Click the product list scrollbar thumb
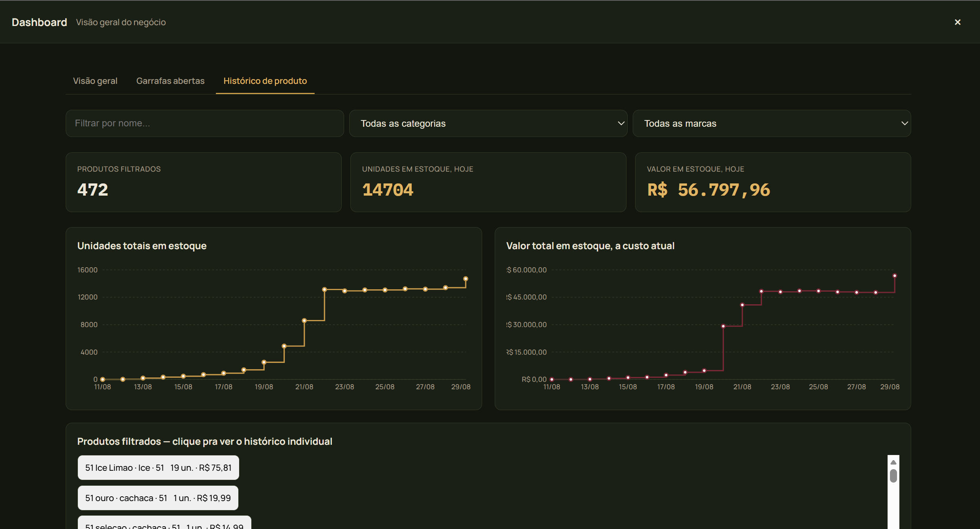980x529 pixels. (x=893, y=476)
